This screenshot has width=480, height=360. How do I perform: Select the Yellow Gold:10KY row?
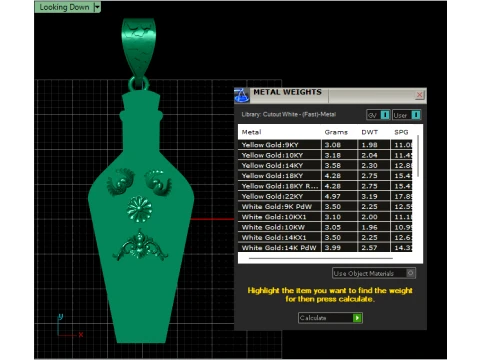pyautogui.click(x=325, y=155)
